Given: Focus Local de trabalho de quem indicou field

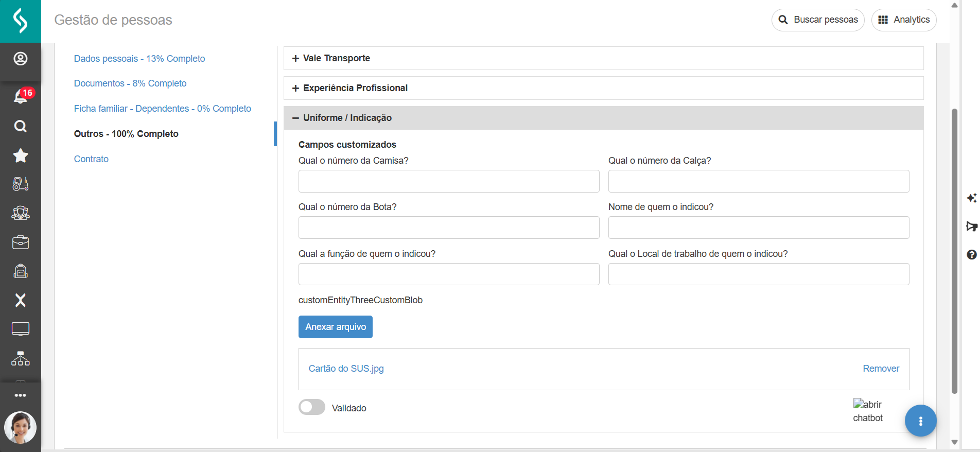Looking at the screenshot, I should pos(759,274).
